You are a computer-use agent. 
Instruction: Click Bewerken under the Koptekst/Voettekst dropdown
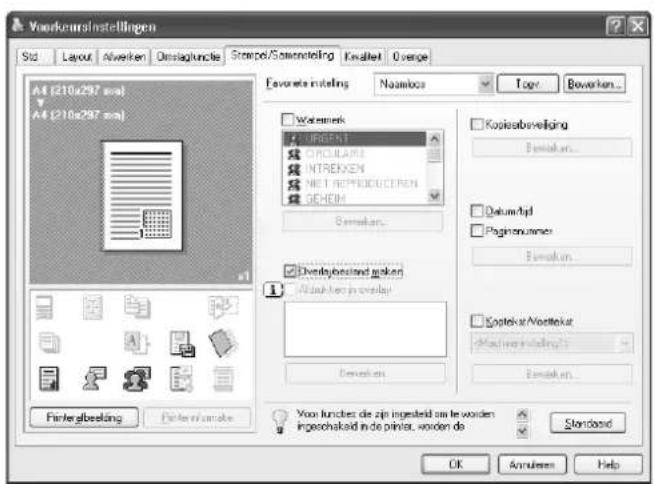coord(552,374)
